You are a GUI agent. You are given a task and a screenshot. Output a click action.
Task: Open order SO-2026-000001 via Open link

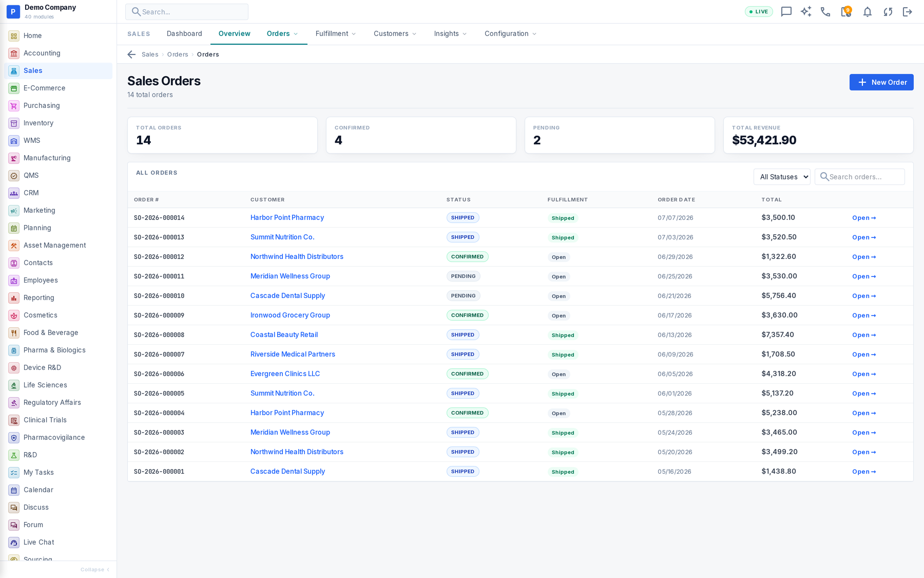point(864,472)
